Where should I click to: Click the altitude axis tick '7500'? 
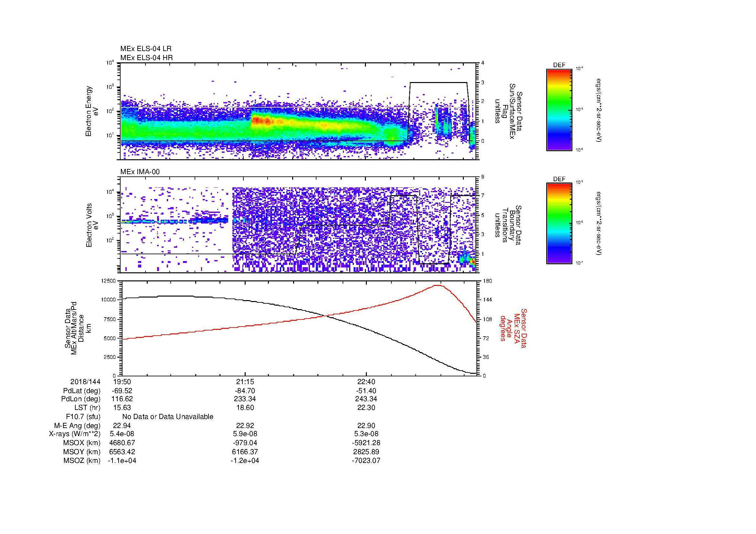pyautogui.click(x=110, y=319)
